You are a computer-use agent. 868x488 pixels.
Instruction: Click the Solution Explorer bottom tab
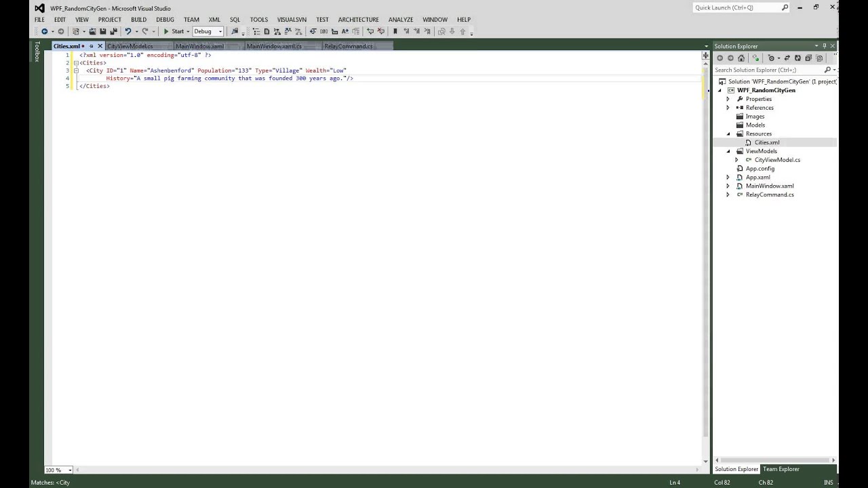(736, 469)
